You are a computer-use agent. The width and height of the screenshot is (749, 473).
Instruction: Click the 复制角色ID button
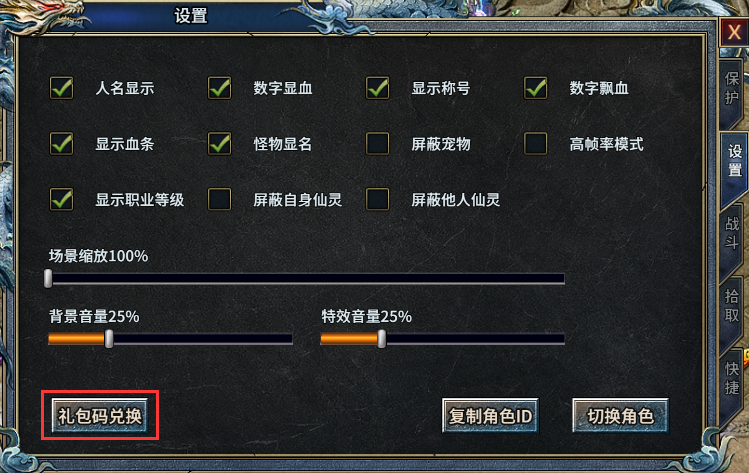click(x=490, y=416)
